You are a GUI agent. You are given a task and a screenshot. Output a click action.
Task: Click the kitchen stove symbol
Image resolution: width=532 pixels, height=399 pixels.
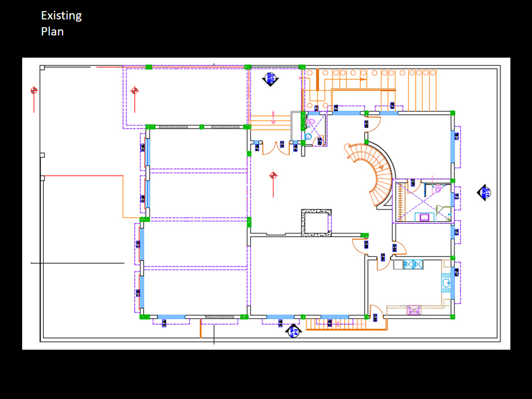[x=414, y=310]
